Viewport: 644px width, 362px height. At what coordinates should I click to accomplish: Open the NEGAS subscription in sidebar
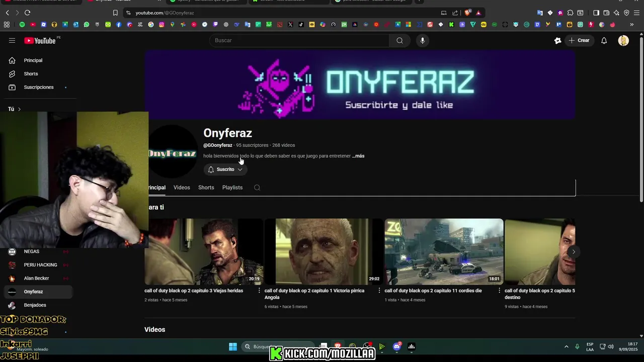pos(38,251)
